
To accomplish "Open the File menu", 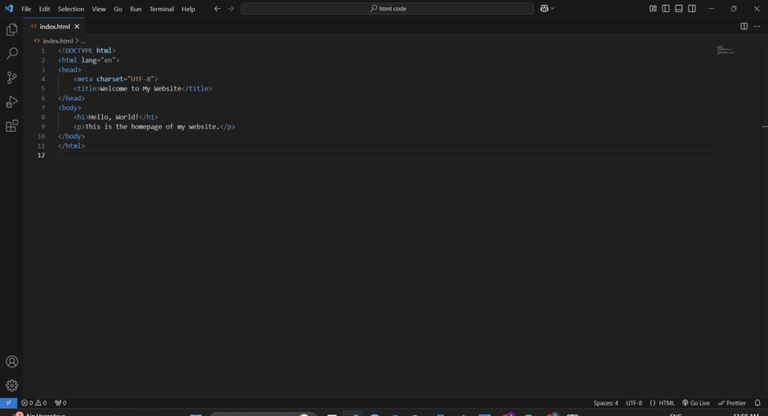I will (x=26, y=9).
